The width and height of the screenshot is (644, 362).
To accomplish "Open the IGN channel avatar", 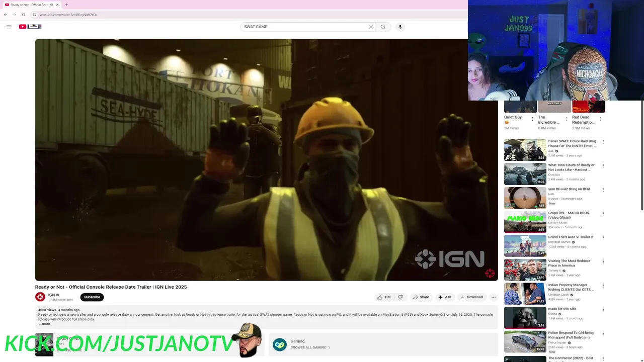I will (40, 297).
